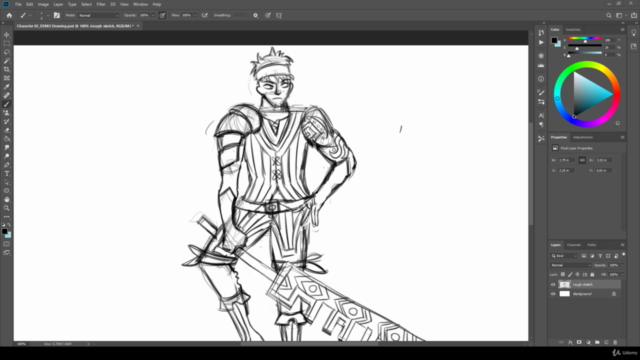The image size is (640, 360).
Task: Add a layer mask from Layers footer
Action: coord(579,342)
